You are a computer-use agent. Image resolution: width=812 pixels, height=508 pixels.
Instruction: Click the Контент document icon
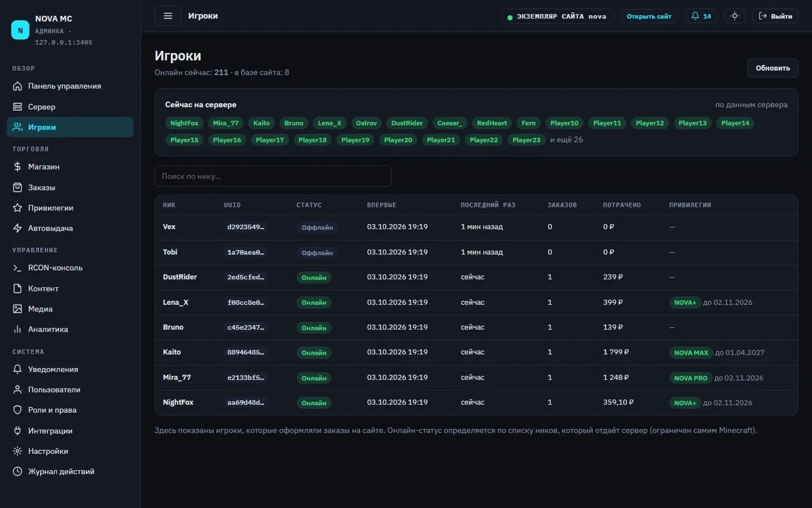pyautogui.click(x=17, y=289)
